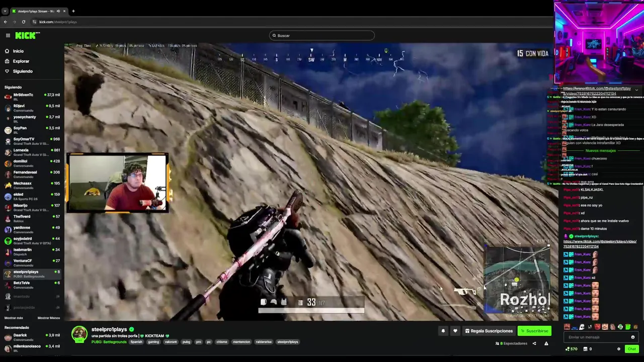Open the chat shop icon
644x362 pixels.
[585, 349]
